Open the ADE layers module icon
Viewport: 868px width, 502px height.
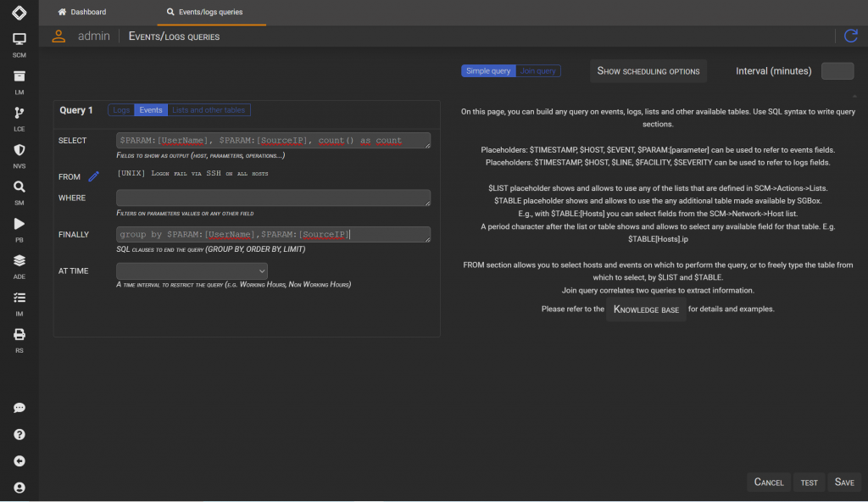pos(19,260)
